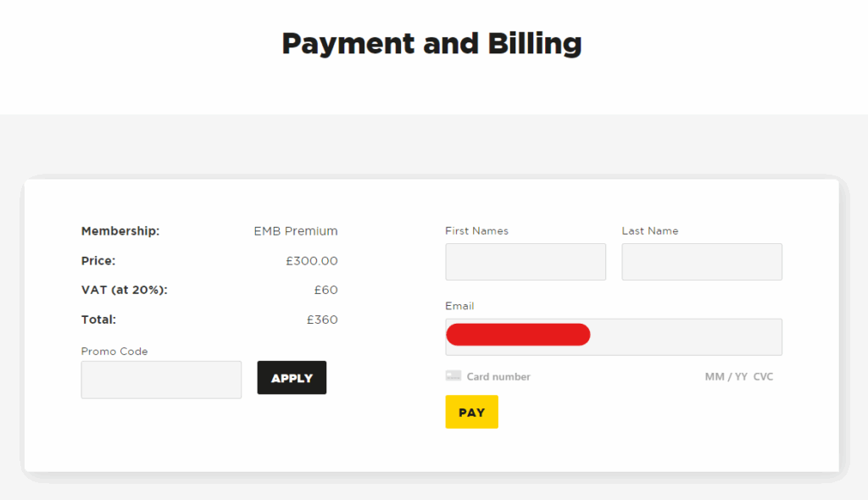This screenshot has height=500, width=868.
Task: Click the First Names label
Action: [x=476, y=231]
